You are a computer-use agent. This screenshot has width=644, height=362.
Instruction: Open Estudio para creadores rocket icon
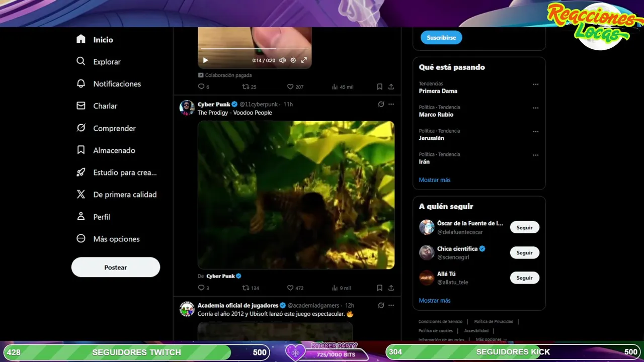click(80, 172)
